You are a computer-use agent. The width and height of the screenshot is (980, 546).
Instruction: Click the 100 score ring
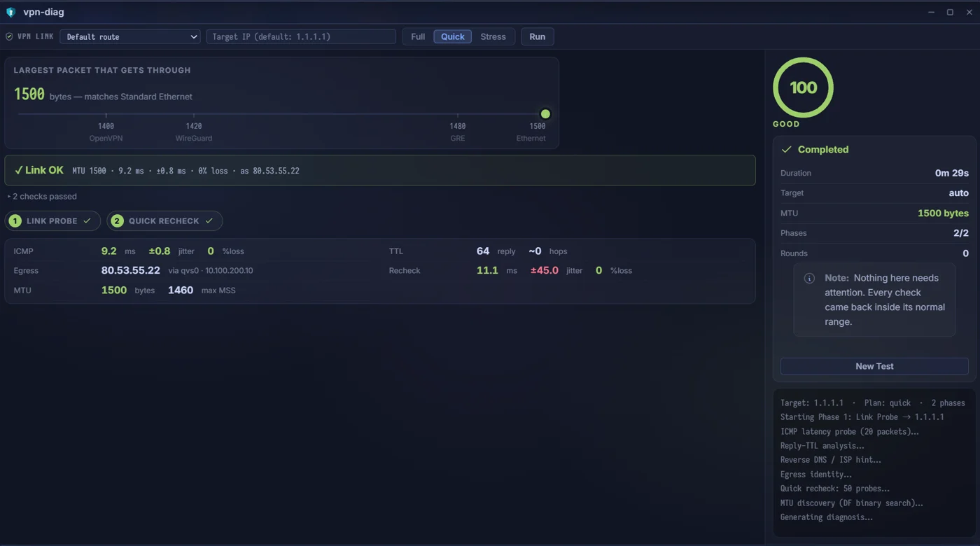click(x=803, y=87)
